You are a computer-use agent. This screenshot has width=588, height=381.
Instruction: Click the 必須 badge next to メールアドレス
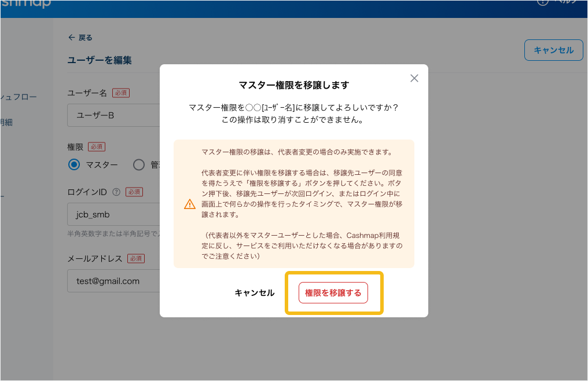[136, 258]
